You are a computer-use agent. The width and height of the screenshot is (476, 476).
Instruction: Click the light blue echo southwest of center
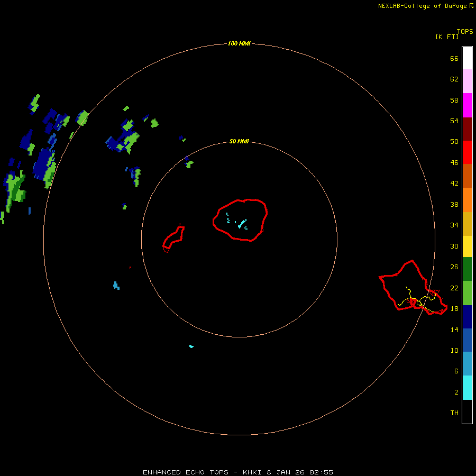click(x=116, y=286)
